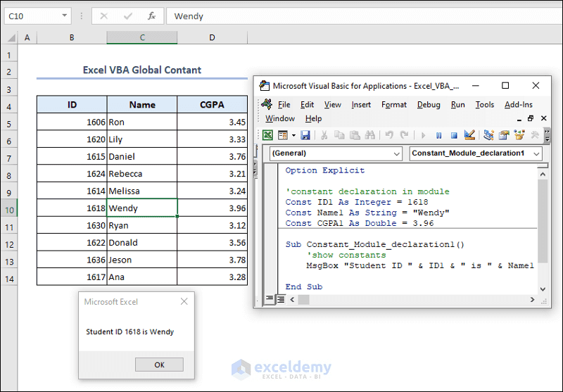Select column B header

[72, 37]
